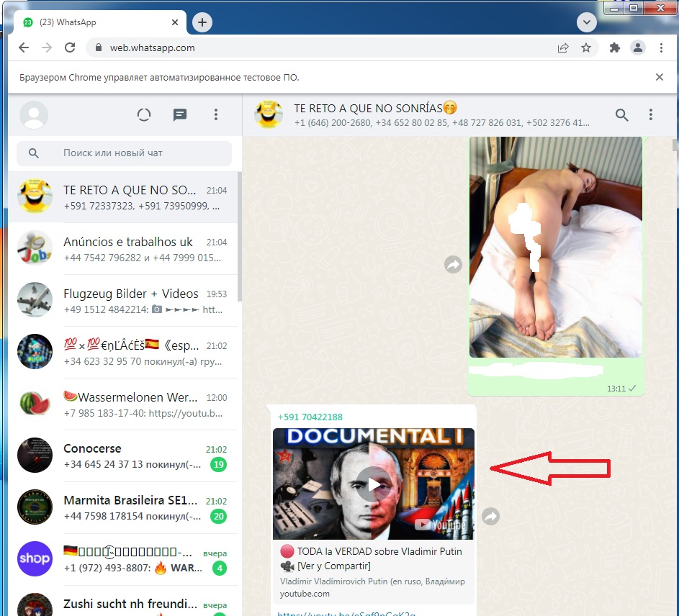Screen dimensions: 679x616
Task: Open the chat header three-dot menu
Action: click(x=650, y=114)
